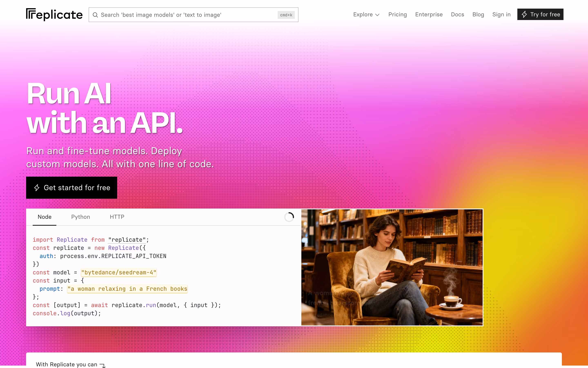Click the magnifier icon in search bar
This screenshot has width=588, height=368.
95,15
